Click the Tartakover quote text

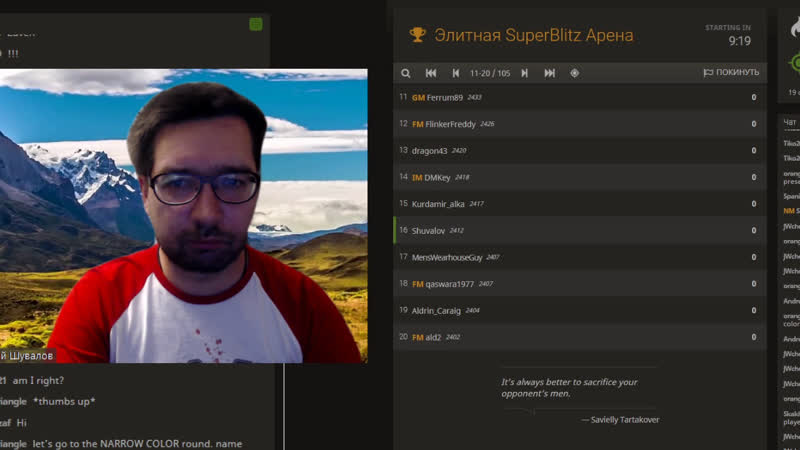tap(569, 388)
